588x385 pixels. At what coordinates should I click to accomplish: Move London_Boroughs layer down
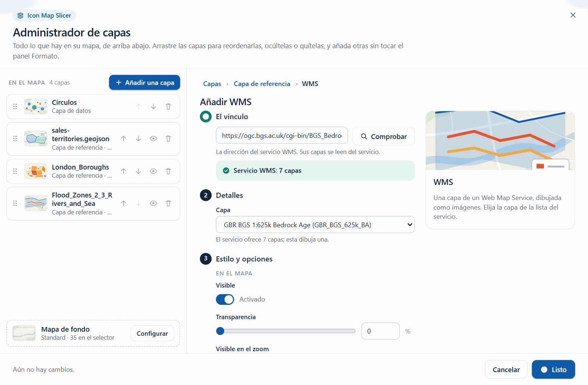point(139,171)
